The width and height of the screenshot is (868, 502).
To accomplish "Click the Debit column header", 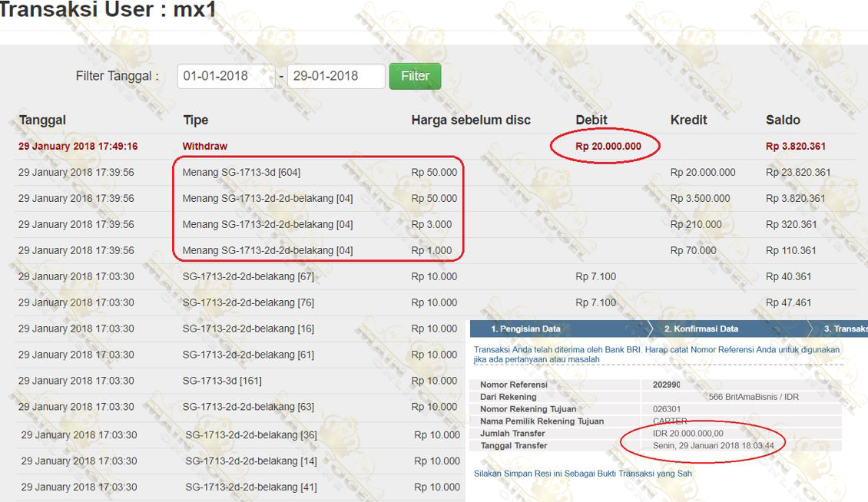I will pos(591,120).
